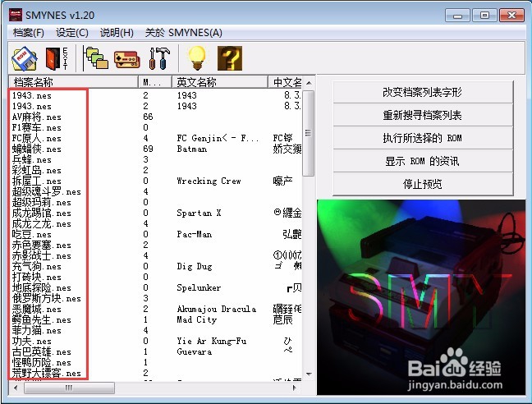This screenshot has height=404, width=532.
Task: Click the ROM floppy disk open icon
Action: [x=25, y=58]
